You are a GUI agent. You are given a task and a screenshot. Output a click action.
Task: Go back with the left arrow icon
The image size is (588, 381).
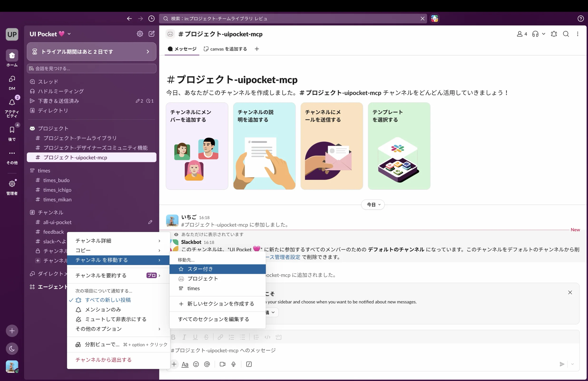[129, 19]
